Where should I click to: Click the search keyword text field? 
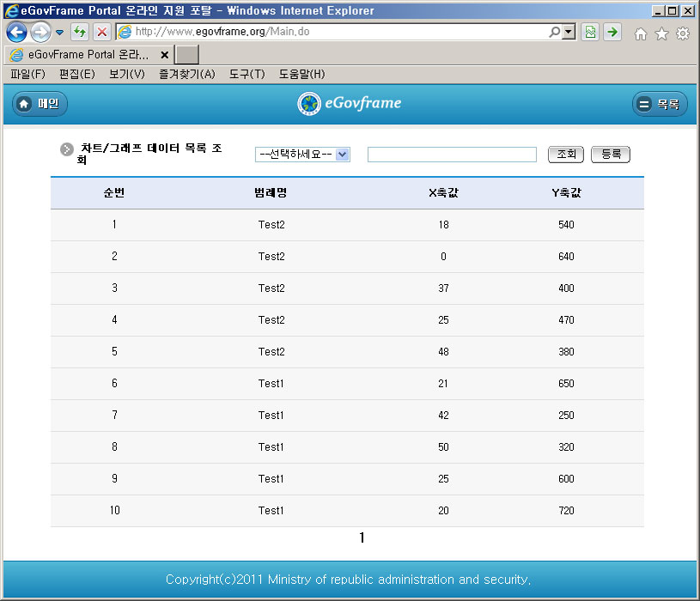click(452, 155)
